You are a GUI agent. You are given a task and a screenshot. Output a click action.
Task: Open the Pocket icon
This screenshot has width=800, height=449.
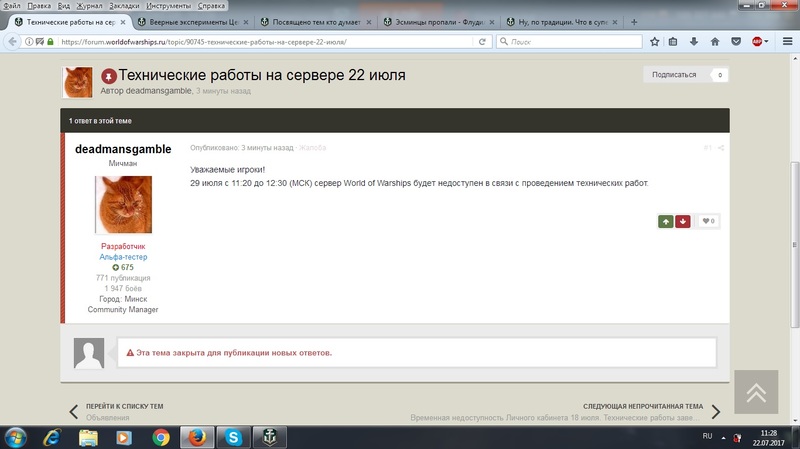click(x=736, y=41)
